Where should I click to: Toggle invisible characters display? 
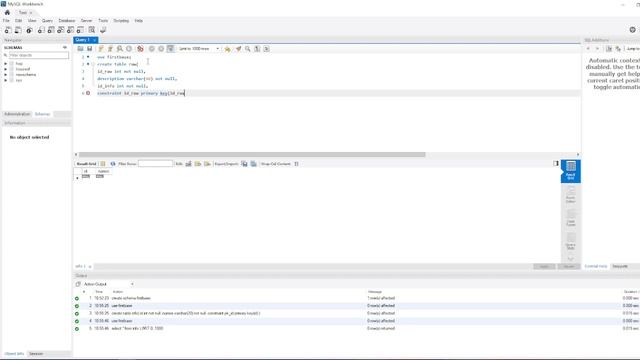click(x=257, y=49)
